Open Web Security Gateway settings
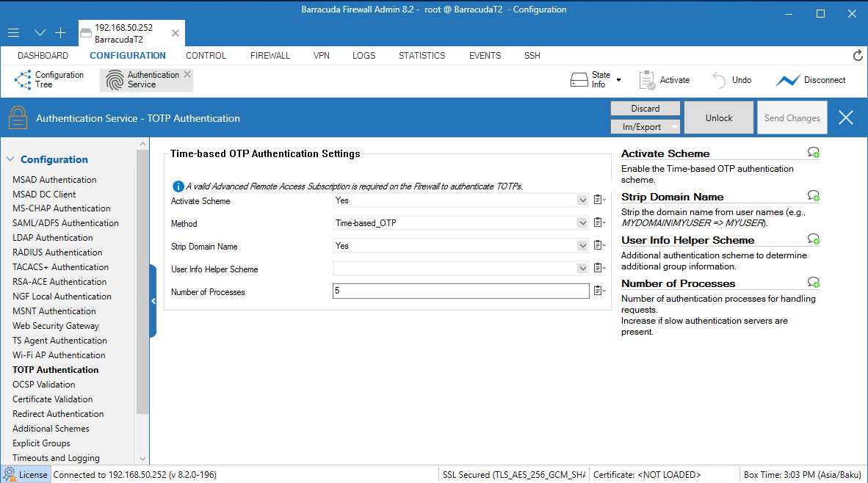868x483 pixels. 55,326
